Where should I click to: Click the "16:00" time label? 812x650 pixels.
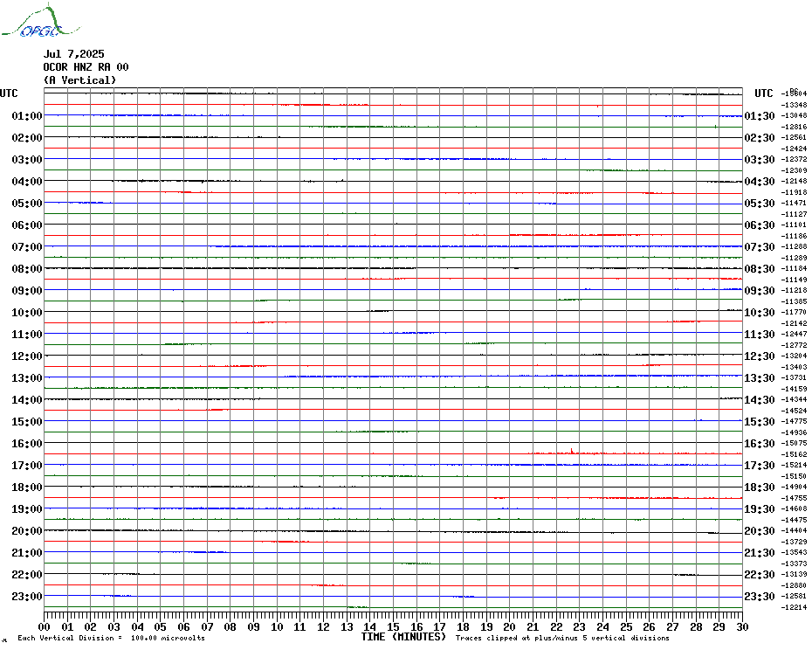pyautogui.click(x=27, y=443)
